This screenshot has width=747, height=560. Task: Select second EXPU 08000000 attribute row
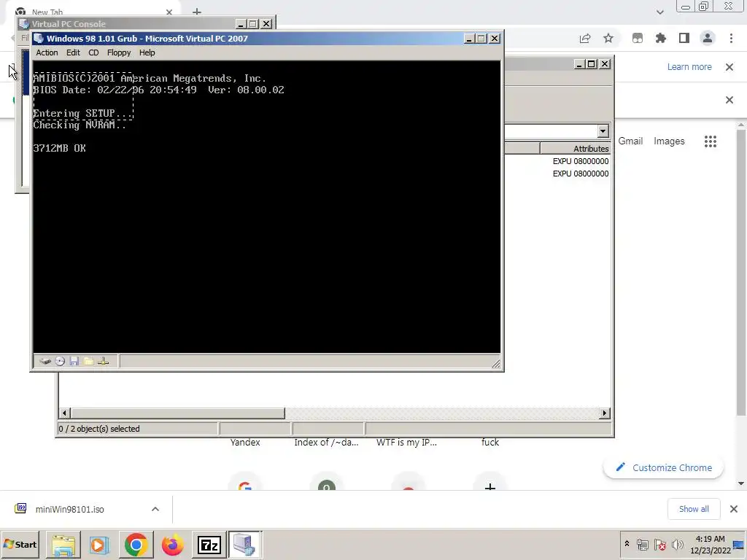click(x=580, y=174)
